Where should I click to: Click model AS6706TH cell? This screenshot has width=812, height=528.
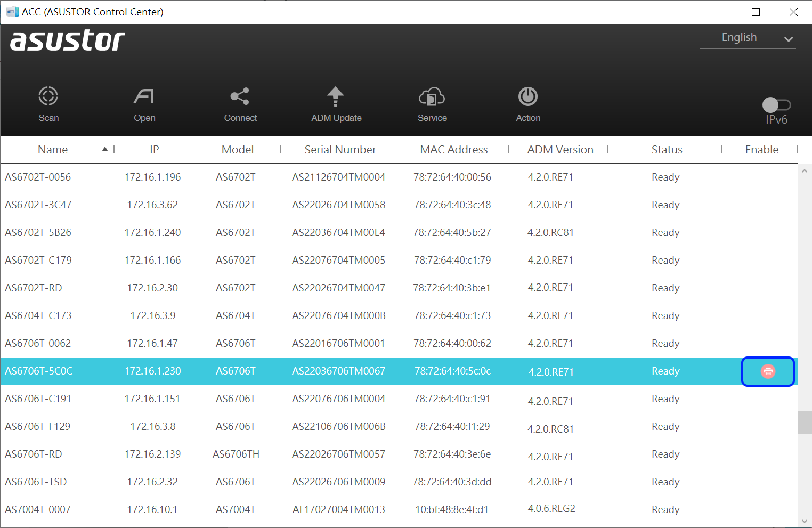tap(236, 454)
